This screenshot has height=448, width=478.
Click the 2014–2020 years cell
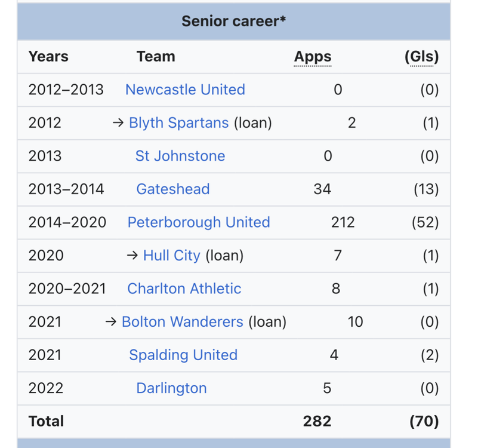(x=67, y=222)
